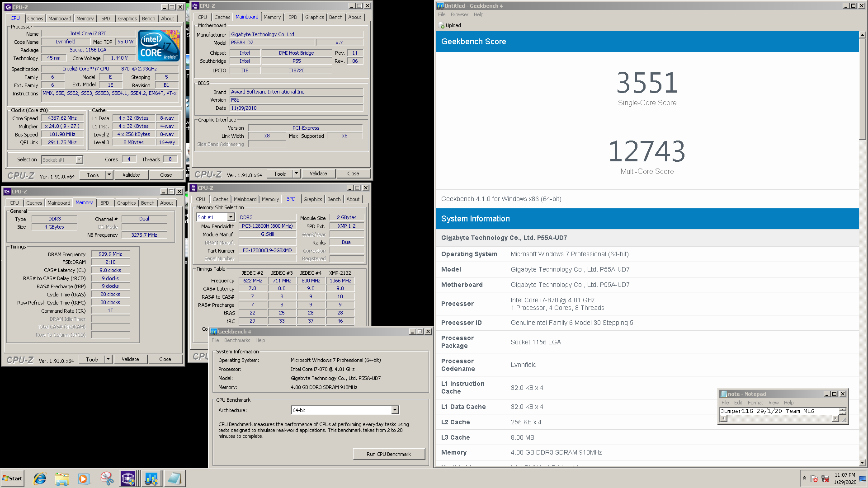
Task: Open the Snipping Tool taskbar icon
Action: 107,479
